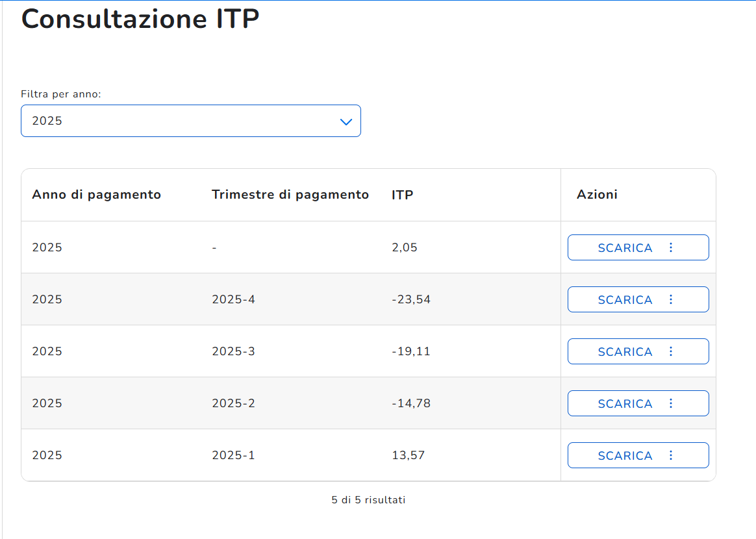Image resolution: width=756 pixels, height=539 pixels.
Task: Click the Anno di pagamento column header
Action: point(96,195)
